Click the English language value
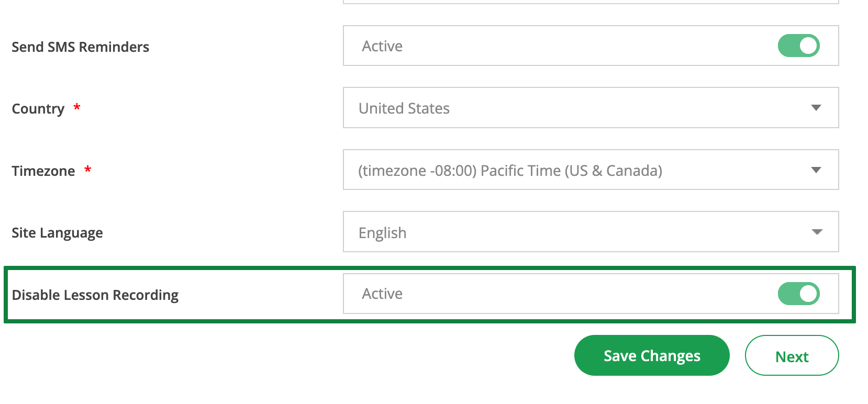This screenshot has height=404, width=868. click(382, 233)
